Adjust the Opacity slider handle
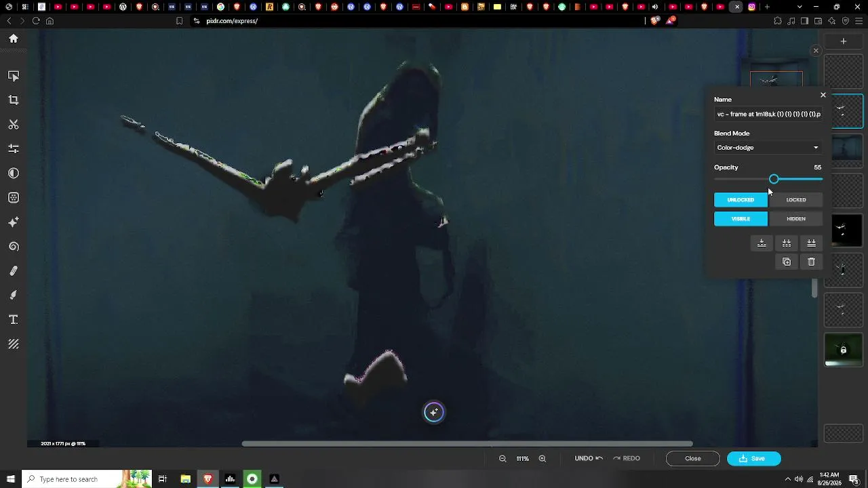This screenshot has height=488, width=868. pos(774,179)
